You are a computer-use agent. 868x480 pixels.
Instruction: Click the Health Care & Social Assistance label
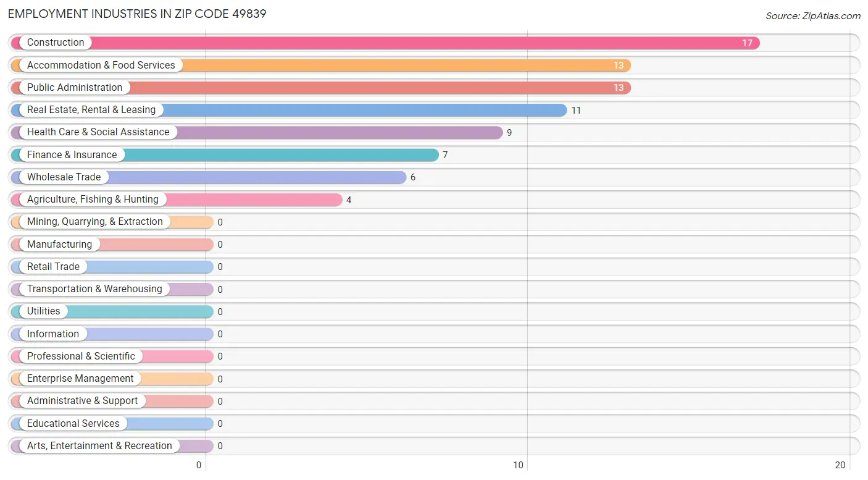point(98,132)
